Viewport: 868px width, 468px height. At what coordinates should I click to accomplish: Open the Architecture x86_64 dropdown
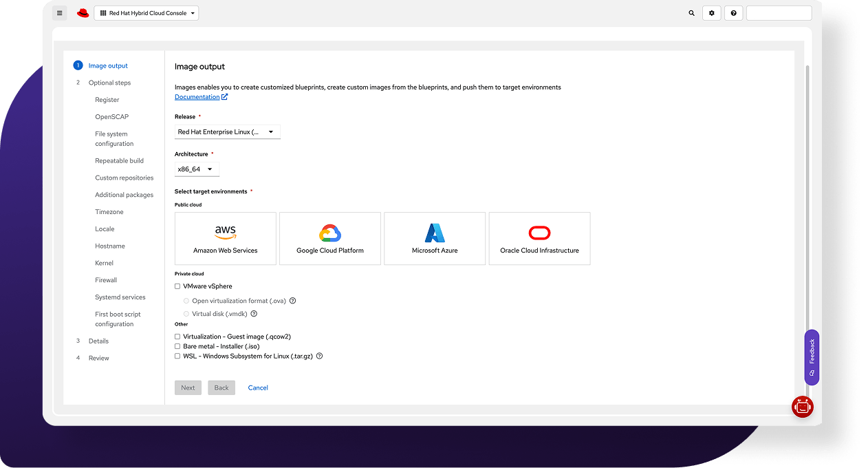coord(197,169)
